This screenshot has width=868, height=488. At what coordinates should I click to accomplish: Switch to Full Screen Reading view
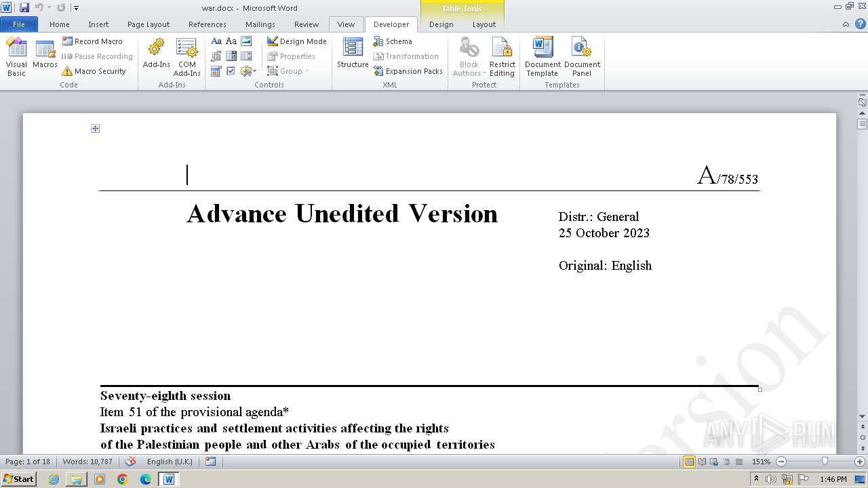pos(702,462)
